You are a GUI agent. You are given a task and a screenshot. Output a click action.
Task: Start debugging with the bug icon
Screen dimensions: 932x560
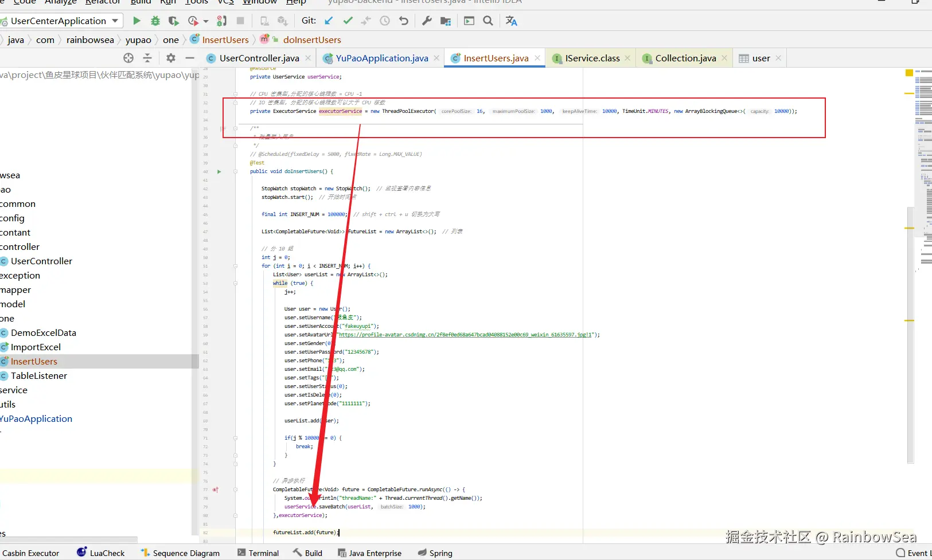pyautogui.click(x=155, y=21)
